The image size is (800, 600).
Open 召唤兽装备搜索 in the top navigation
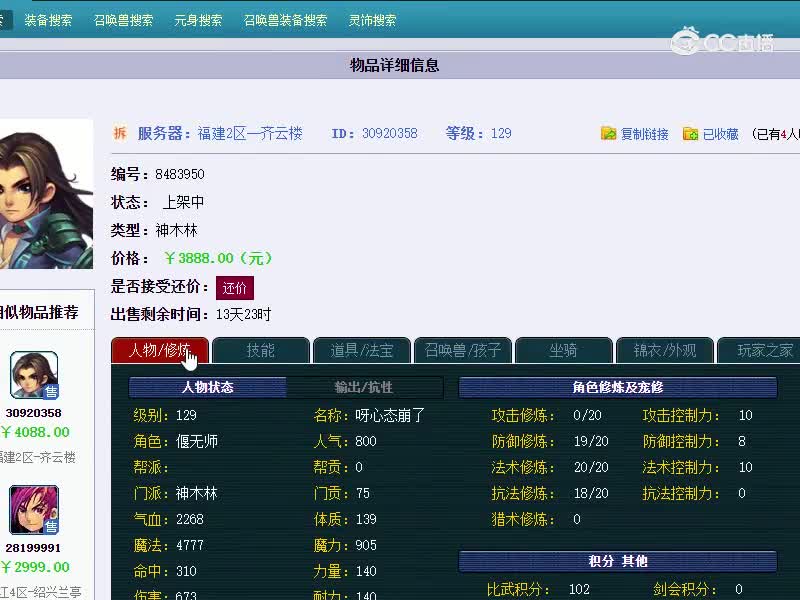pos(285,20)
